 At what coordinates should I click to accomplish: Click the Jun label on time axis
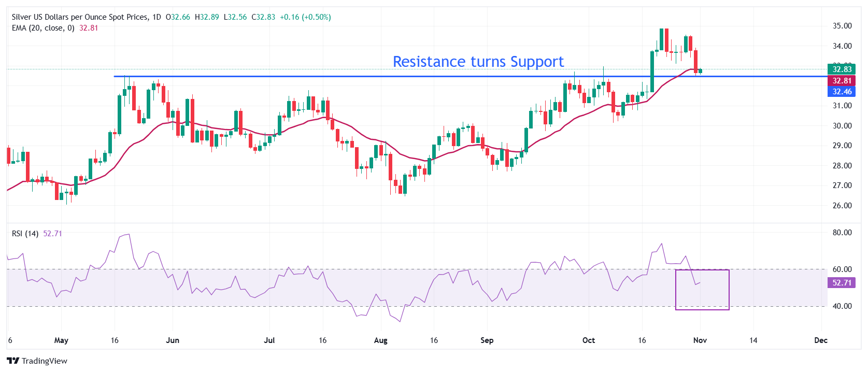[173, 340]
